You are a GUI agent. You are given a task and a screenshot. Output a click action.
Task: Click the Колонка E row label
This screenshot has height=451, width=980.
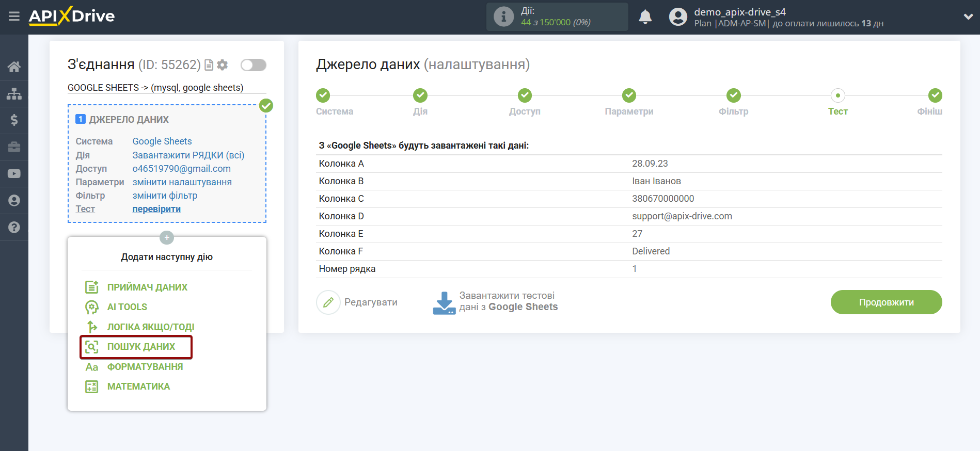point(341,234)
